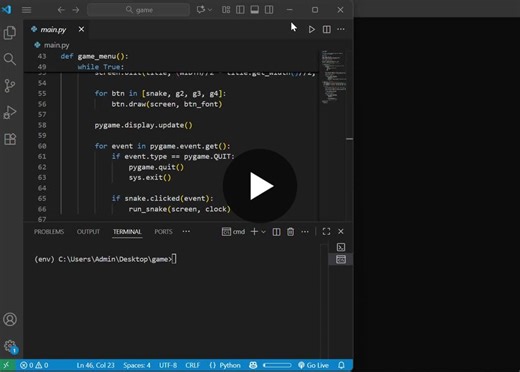Split the editor to the right
This screenshot has height=372, width=520.
pyautogui.click(x=327, y=29)
